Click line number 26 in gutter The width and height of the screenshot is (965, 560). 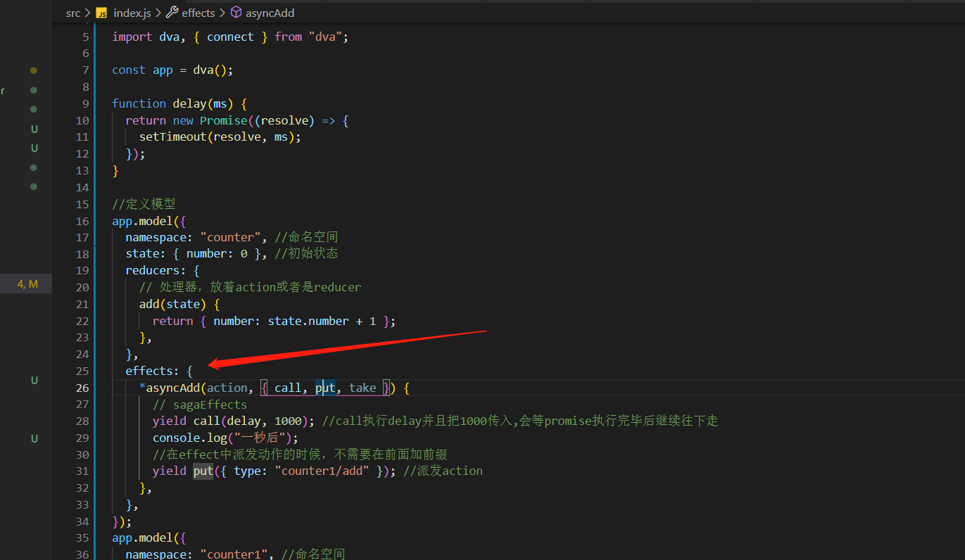tap(82, 388)
